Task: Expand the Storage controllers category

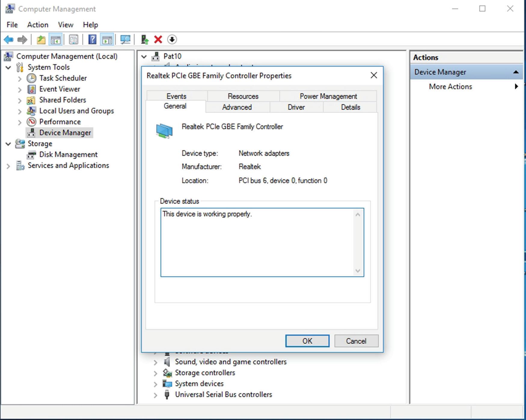Action: tap(155, 373)
